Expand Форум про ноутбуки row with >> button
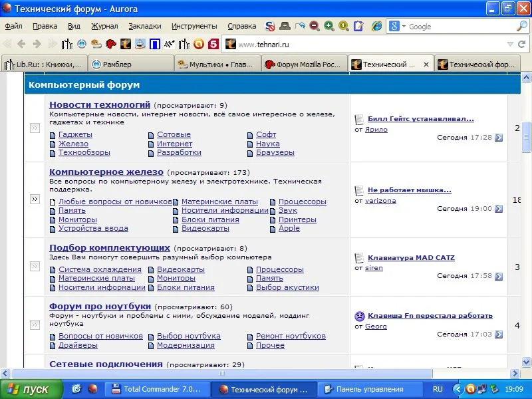This screenshot has height=399, width=532. click(x=35, y=325)
